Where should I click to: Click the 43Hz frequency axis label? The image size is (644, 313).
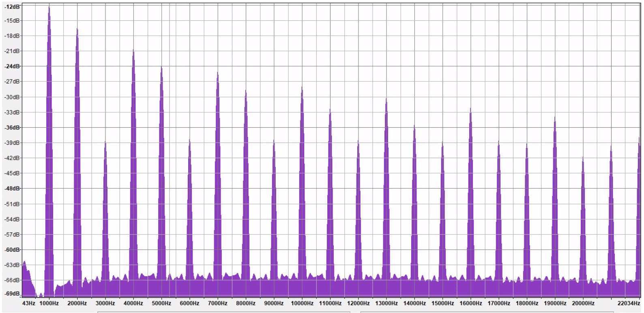pos(29,303)
